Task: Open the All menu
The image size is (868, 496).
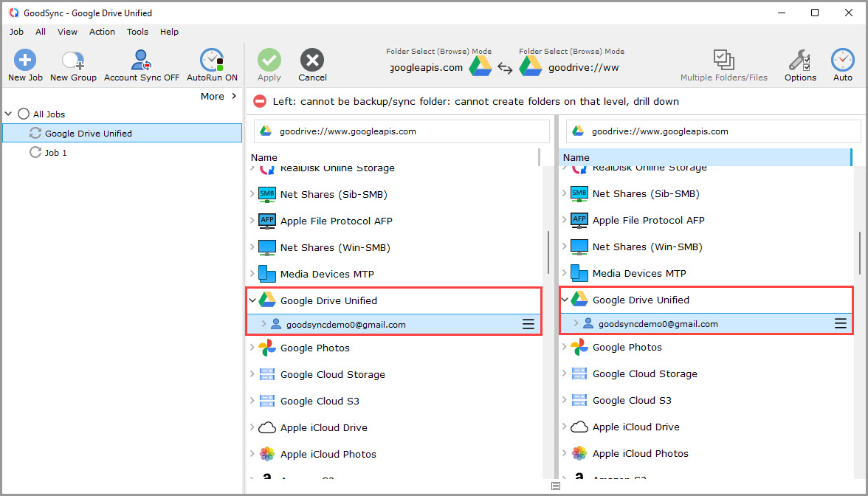Action: pos(41,32)
